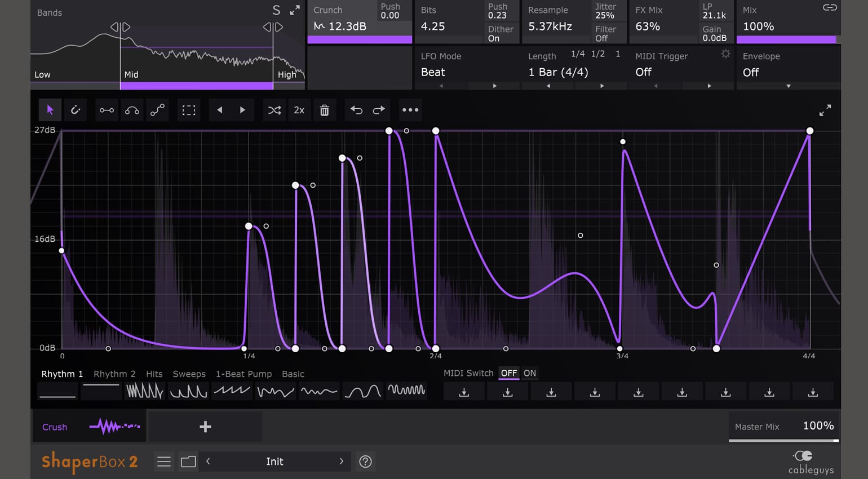Select the arrow pointer edit tool

click(x=50, y=110)
